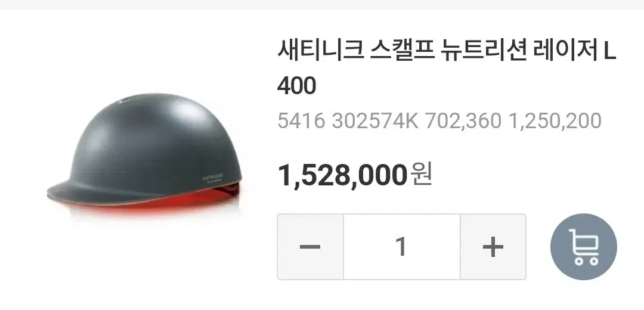Select the 5416 product code
The height and width of the screenshot is (310, 644).
302,121
